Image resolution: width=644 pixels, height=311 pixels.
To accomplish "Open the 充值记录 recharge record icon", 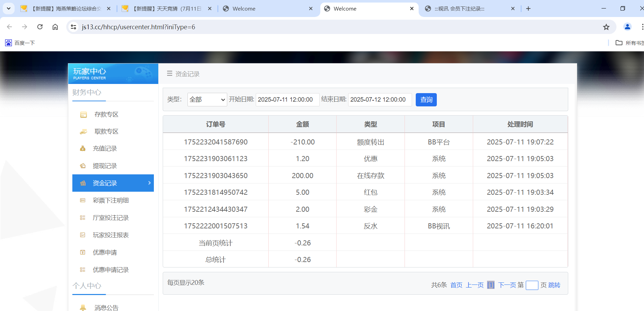I will [83, 148].
